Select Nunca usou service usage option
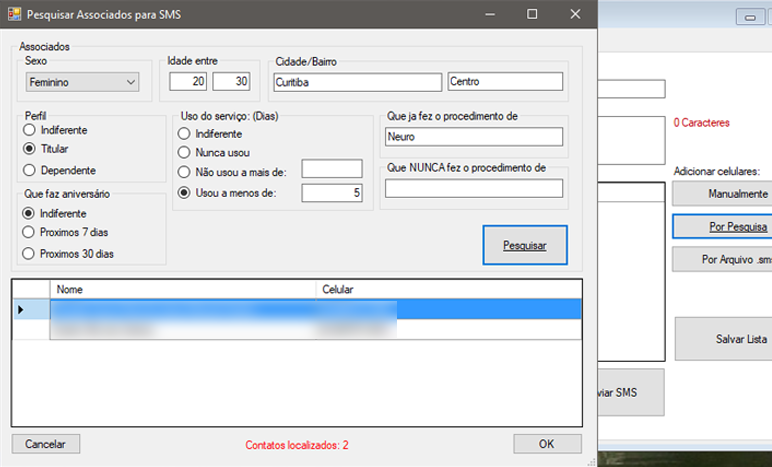The width and height of the screenshot is (772, 467). 183,152
